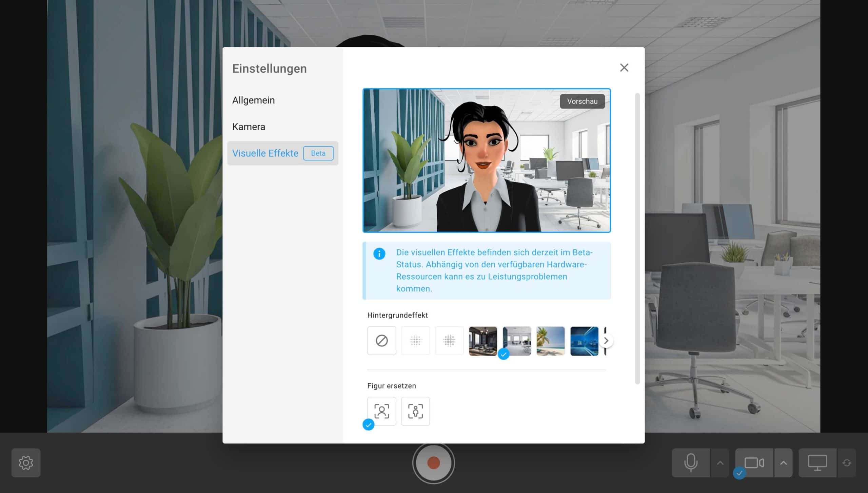This screenshot has height=493, width=868.
Task: Show more background effects with arrow
Action: (606, 341)
